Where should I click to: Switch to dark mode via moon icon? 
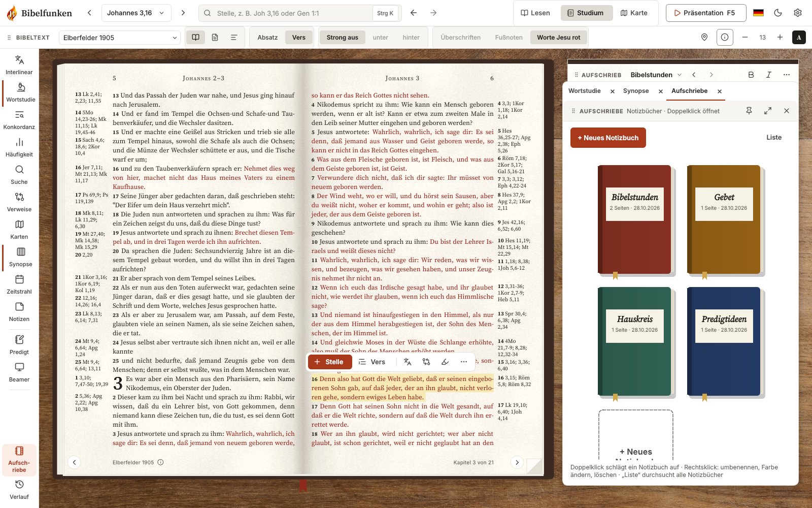[778, 13]
